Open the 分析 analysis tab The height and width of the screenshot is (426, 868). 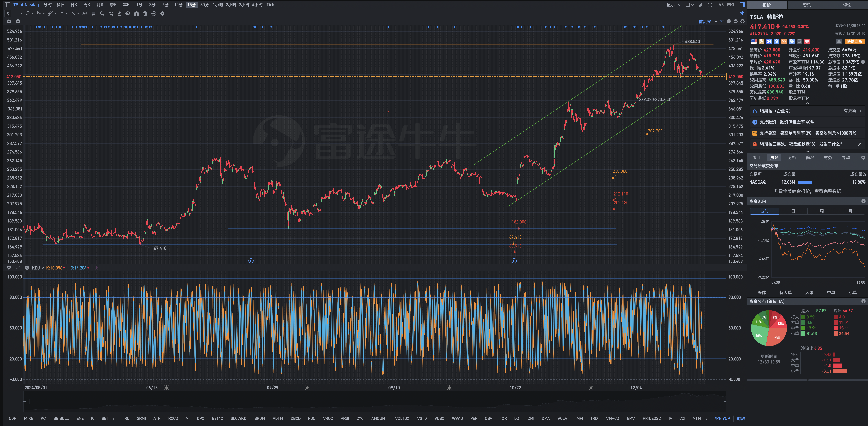[x=792, y=158]
